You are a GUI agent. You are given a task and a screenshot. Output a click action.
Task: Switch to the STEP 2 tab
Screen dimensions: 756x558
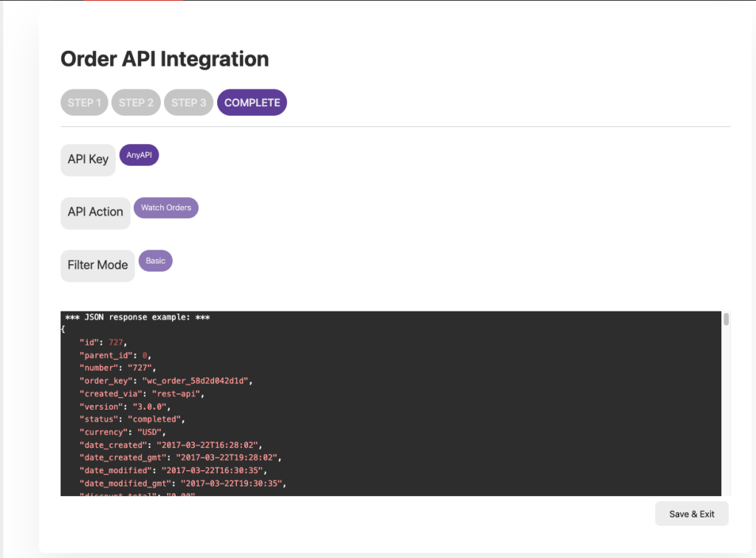coord(136,103)
